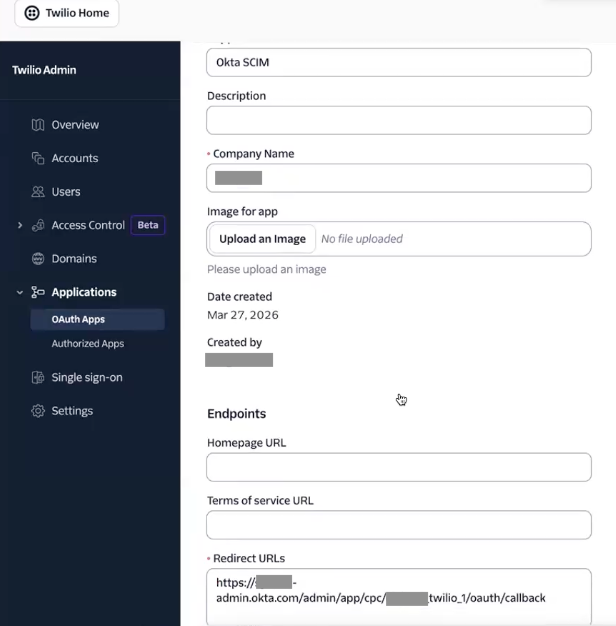616x626 pixels.
Task: Open Single sign-on page
Action: [x=87, y=377]
